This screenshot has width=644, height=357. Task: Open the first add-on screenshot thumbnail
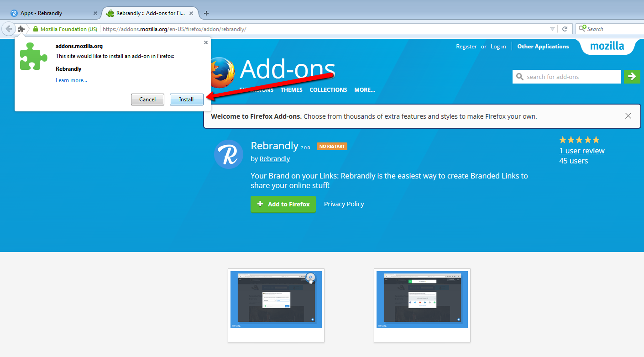click(x=276, y=305)
